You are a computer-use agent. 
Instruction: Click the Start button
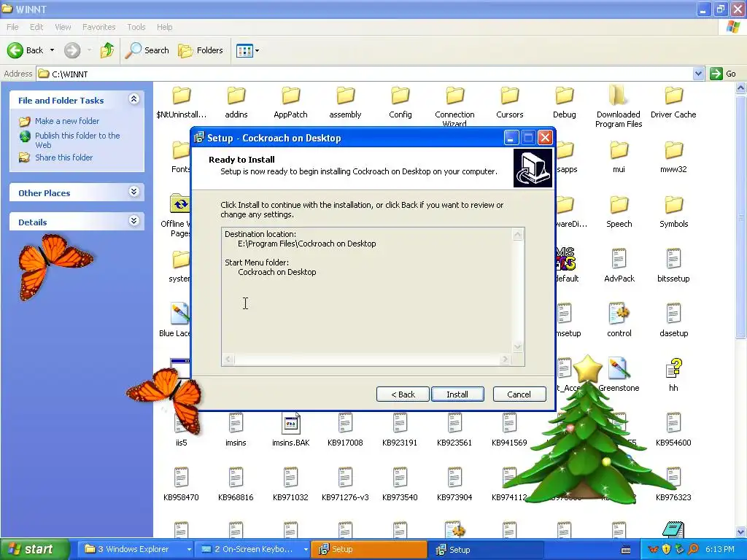click(x=34, y=550)
